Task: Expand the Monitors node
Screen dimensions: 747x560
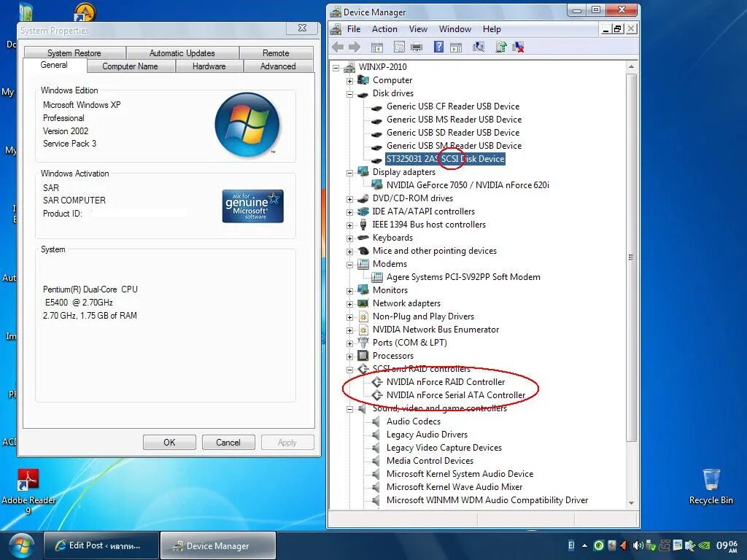Action: 349,290
